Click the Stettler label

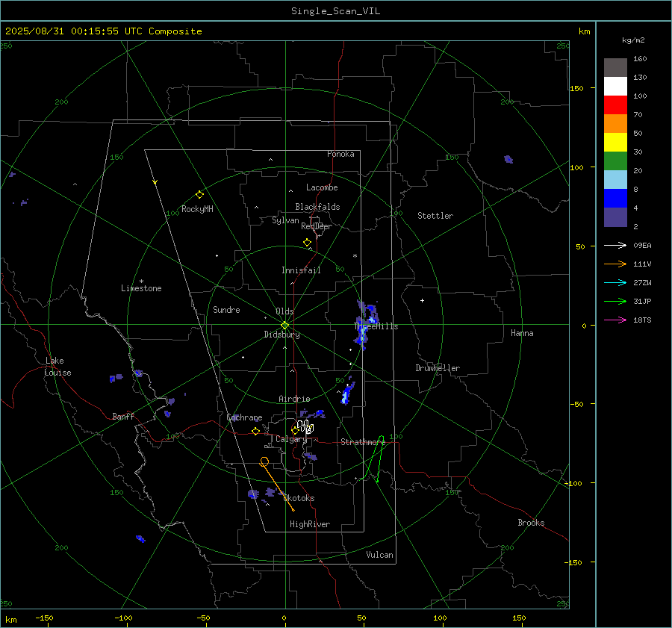pyautogui.click(x=435, y=216)
